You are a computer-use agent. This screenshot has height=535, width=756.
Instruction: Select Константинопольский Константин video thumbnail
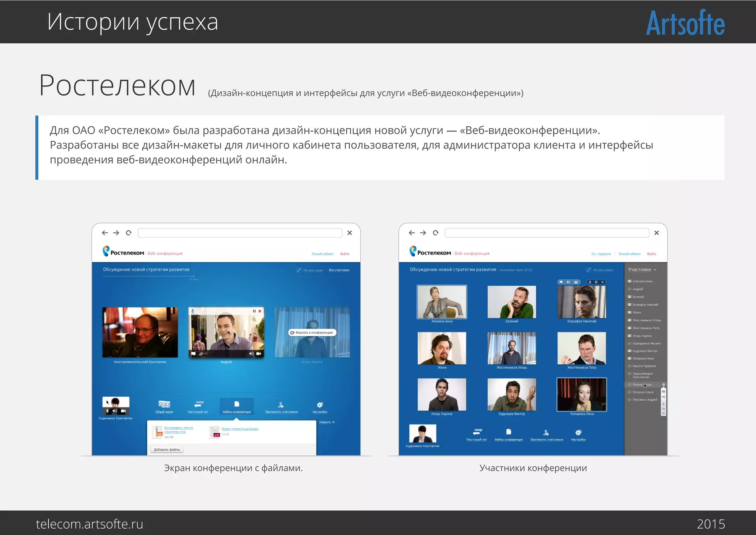[x=140, y=332]
